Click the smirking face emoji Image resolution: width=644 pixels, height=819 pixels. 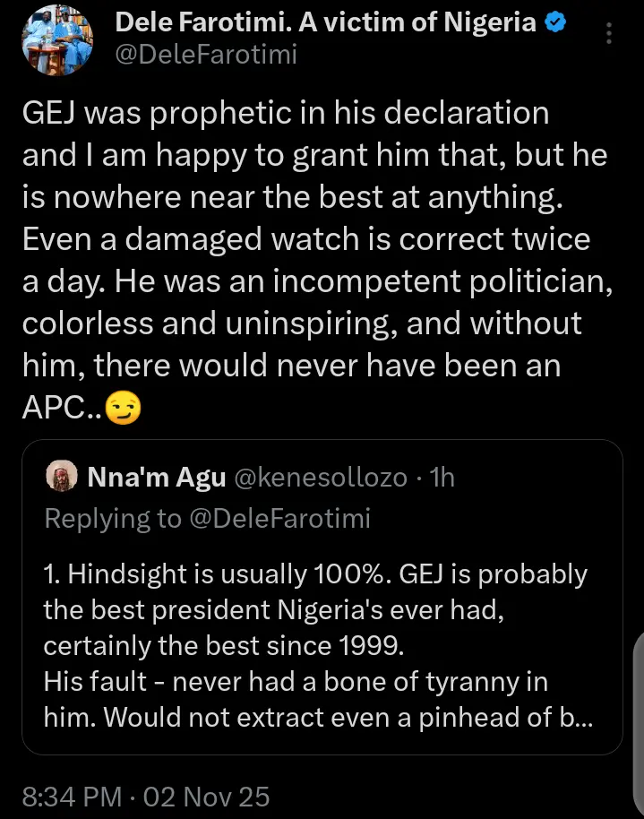click(x=123, y=409)
